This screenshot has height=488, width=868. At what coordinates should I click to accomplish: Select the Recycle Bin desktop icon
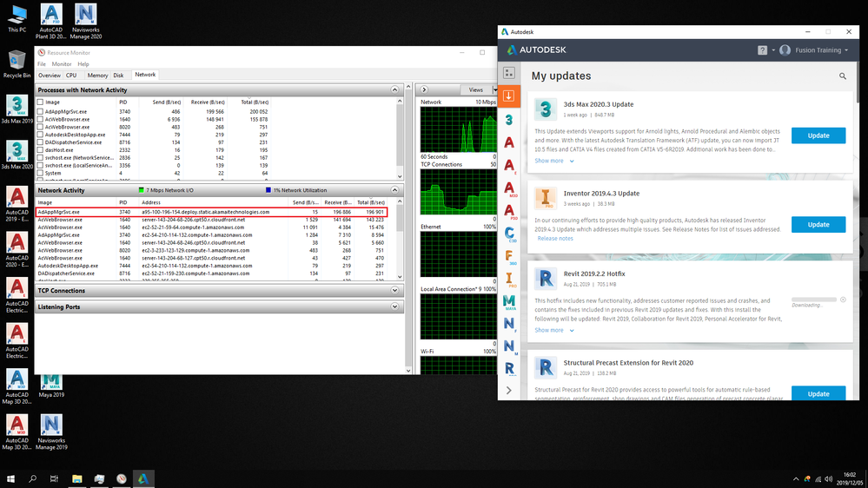pyautogui.click(x=17, y=64)
